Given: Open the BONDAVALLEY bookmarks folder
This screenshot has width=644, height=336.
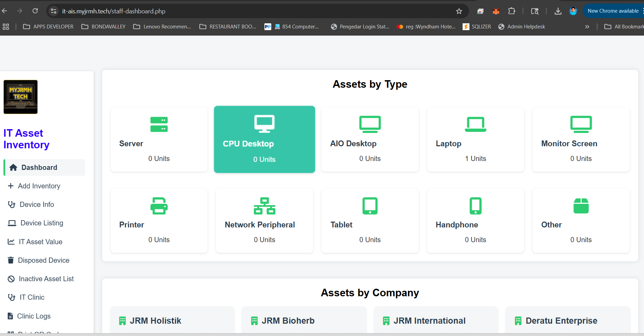Looking at the screenshot, I should coord(103,26).
